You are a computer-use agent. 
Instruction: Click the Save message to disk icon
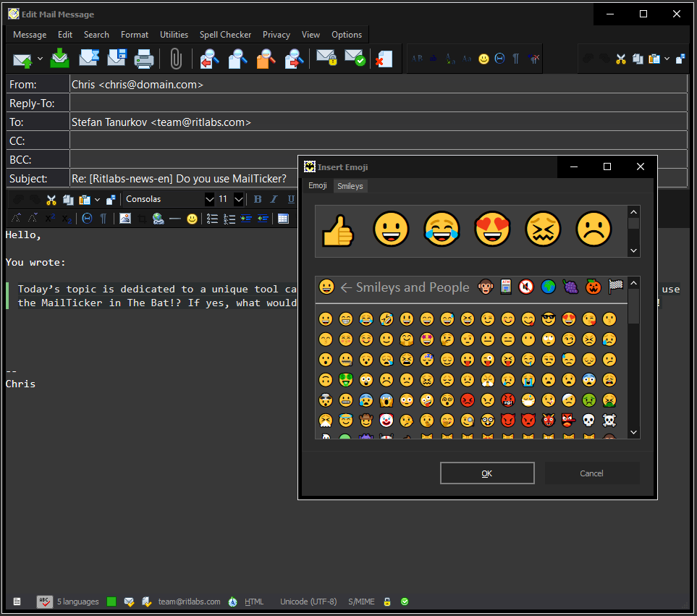tap(117, 58)
